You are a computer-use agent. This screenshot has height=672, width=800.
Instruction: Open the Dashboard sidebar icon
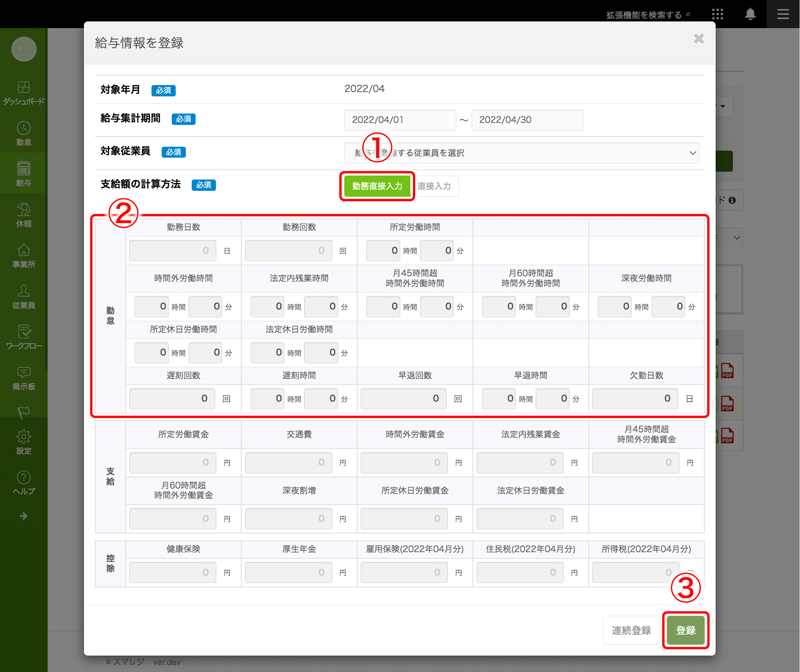tap(24, 87)
